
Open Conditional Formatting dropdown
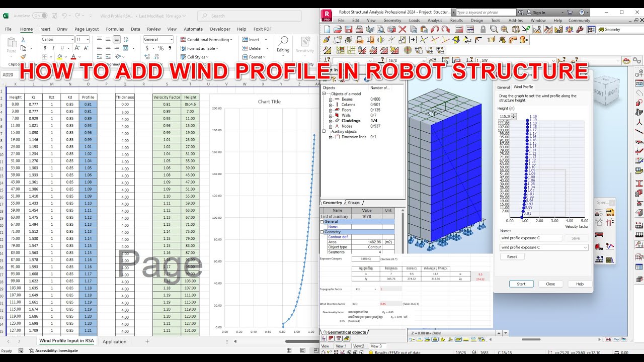coord(206,39)
